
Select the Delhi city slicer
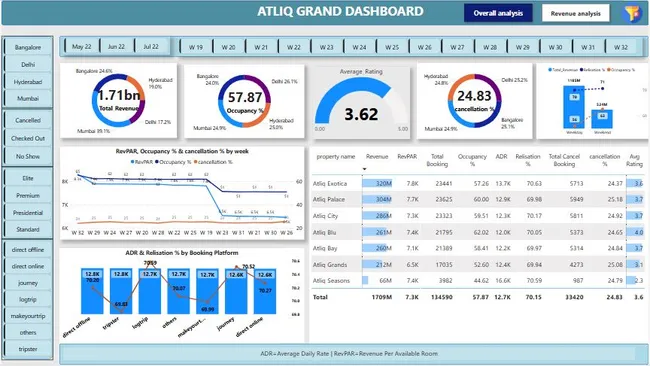tap(28, 64)
